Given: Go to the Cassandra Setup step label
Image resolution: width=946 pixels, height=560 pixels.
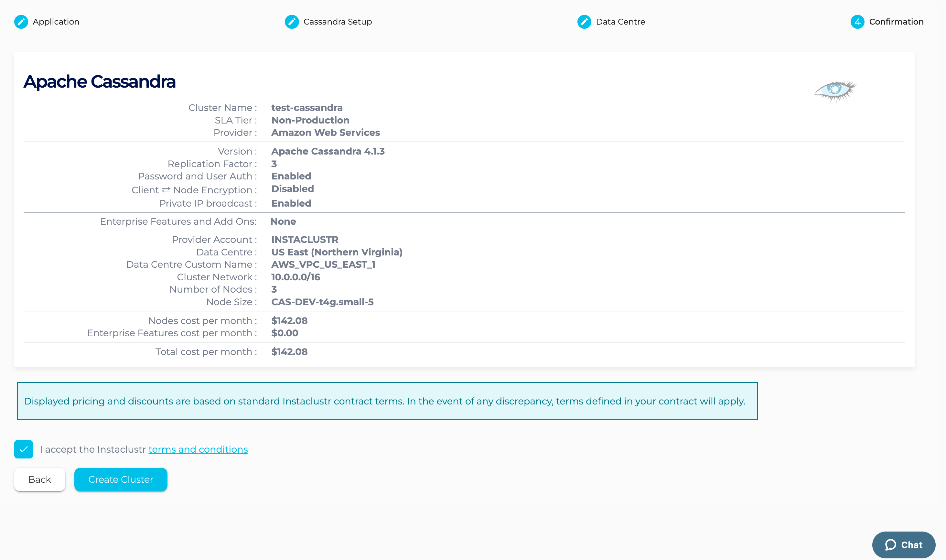Looking at the screenshot, I should (x=337, y=22).
